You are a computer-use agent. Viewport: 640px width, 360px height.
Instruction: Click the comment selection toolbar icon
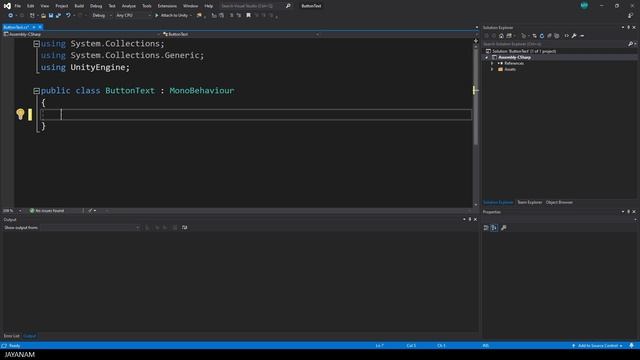(x=231, y=16)
